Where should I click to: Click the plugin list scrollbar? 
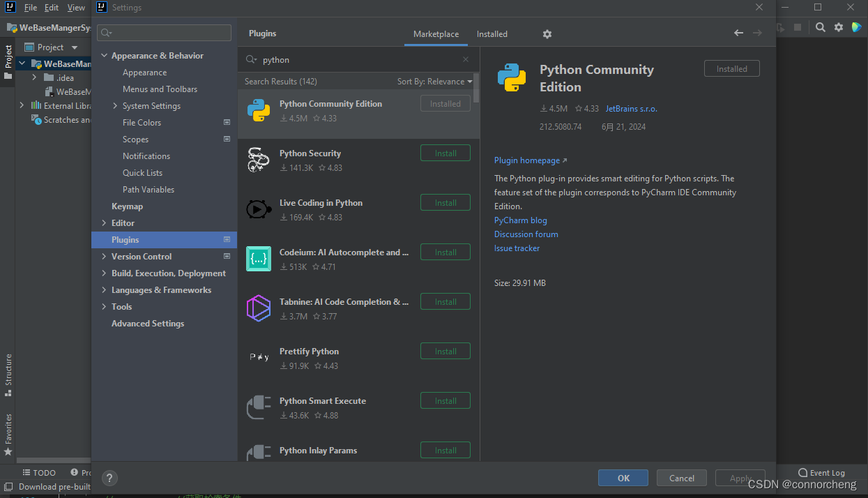pyautogui.click(x=477, y=89)
